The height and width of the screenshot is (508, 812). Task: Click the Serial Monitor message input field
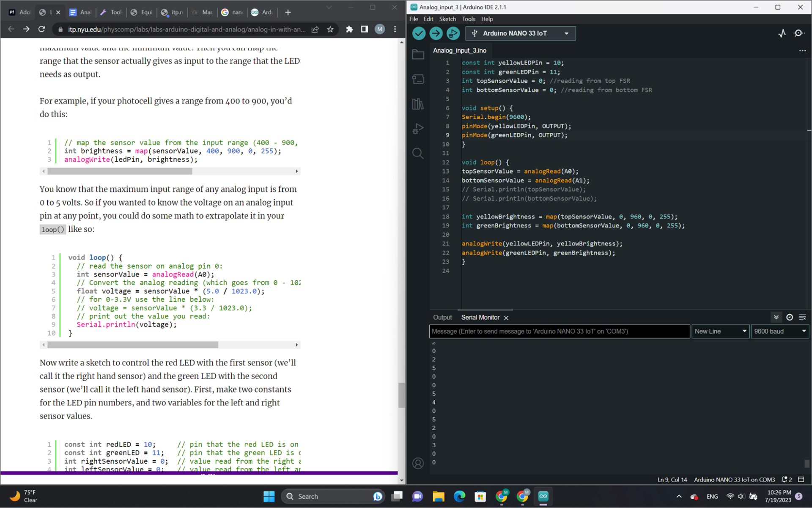tap(560, 332)
